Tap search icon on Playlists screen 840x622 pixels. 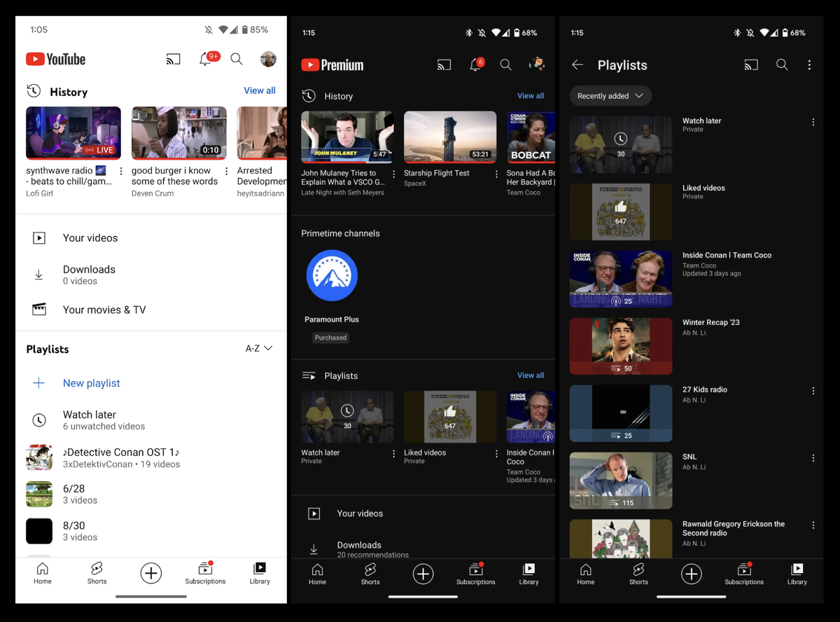782,65
